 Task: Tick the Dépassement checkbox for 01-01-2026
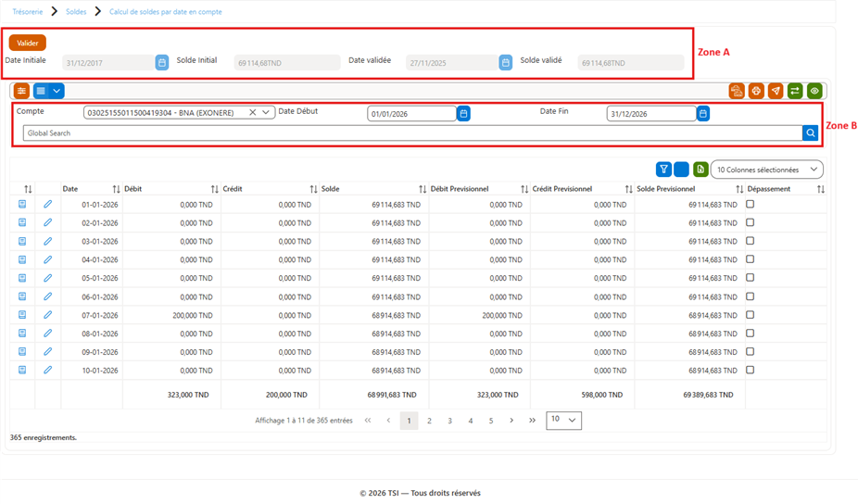(x=751, y=204)
